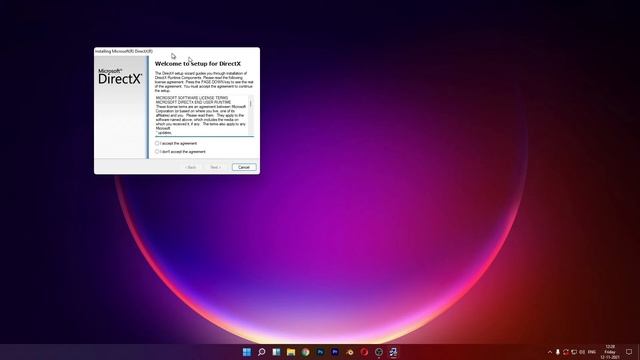Expand the hidden system tray icons
Screen dimensions: 640x360
click(x=550, y=352)
